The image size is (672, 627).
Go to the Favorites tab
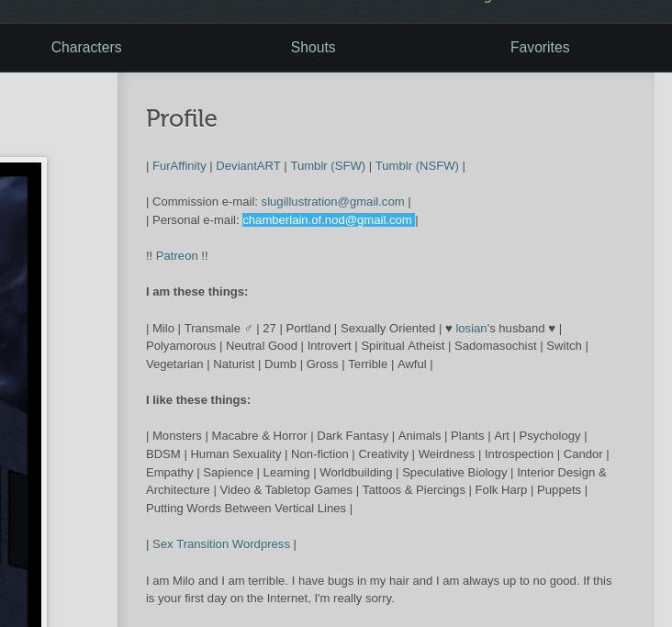540,48
